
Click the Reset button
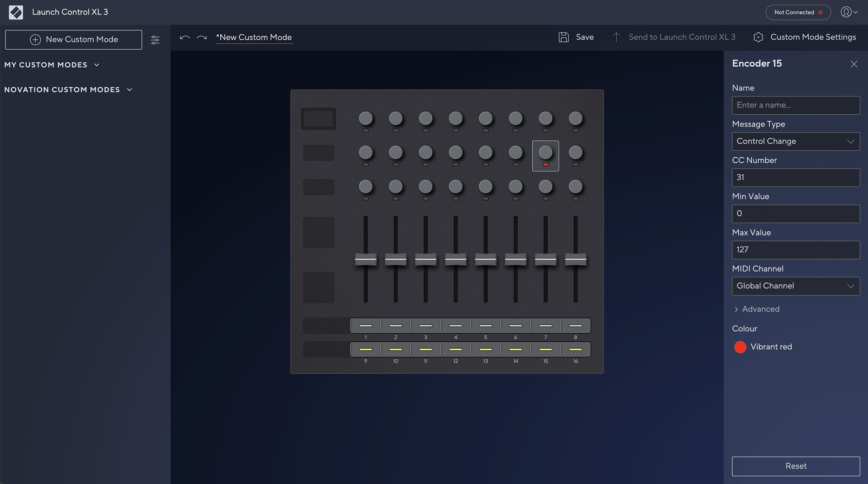[796, 466]
